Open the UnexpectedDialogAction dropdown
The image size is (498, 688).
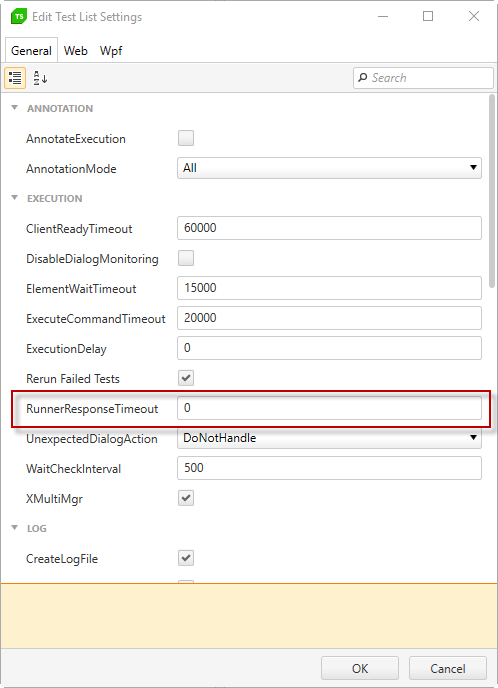coord(329,438)
